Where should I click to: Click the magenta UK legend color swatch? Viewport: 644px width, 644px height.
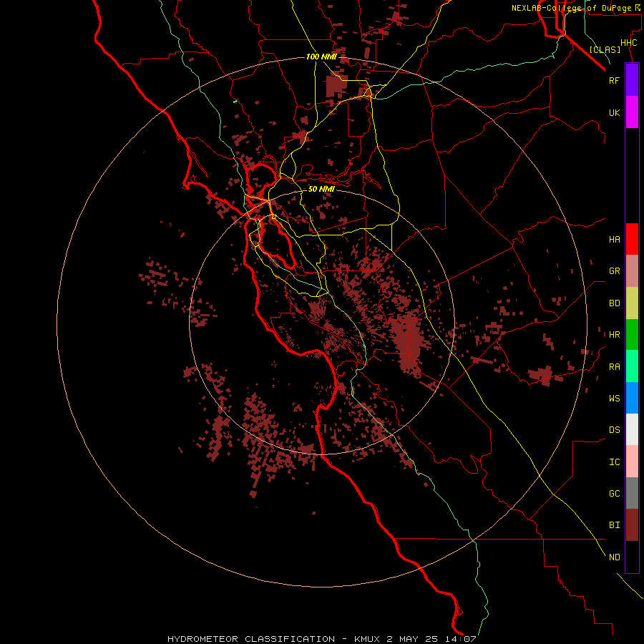632,112
